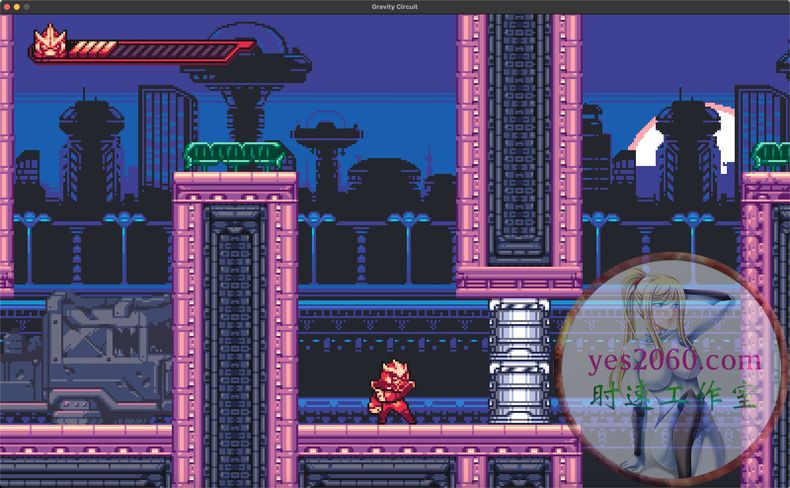Click the grey machinery panel on the left

pyautogui.click(x=90, y=350)
